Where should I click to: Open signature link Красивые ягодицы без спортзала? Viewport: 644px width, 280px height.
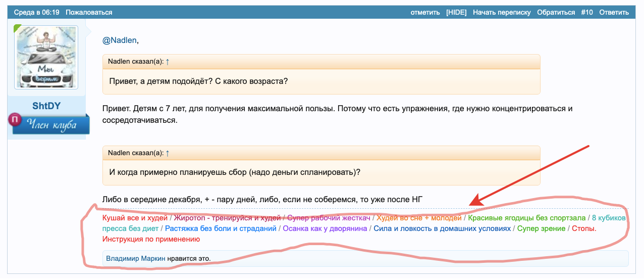(527, 218)
